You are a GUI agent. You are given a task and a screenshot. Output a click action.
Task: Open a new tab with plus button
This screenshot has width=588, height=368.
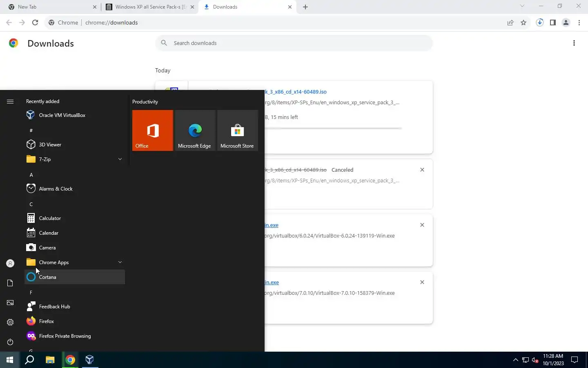[x=305, y=7]
